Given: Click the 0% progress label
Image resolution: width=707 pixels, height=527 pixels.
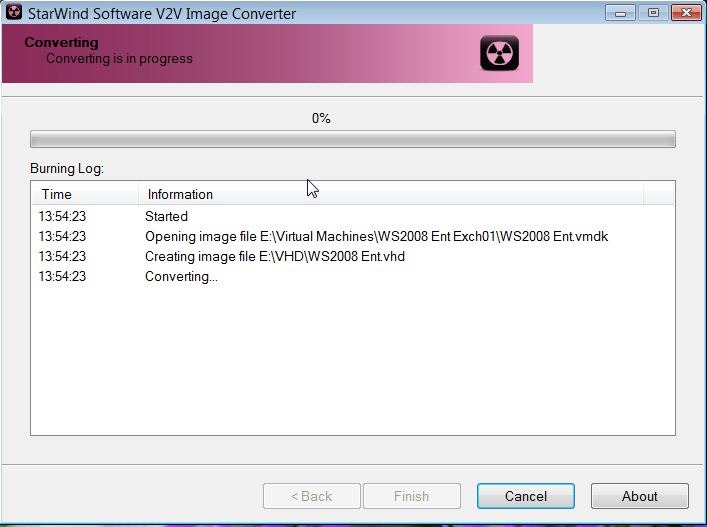Looking at the screenshot, I should tap(321, 118).
